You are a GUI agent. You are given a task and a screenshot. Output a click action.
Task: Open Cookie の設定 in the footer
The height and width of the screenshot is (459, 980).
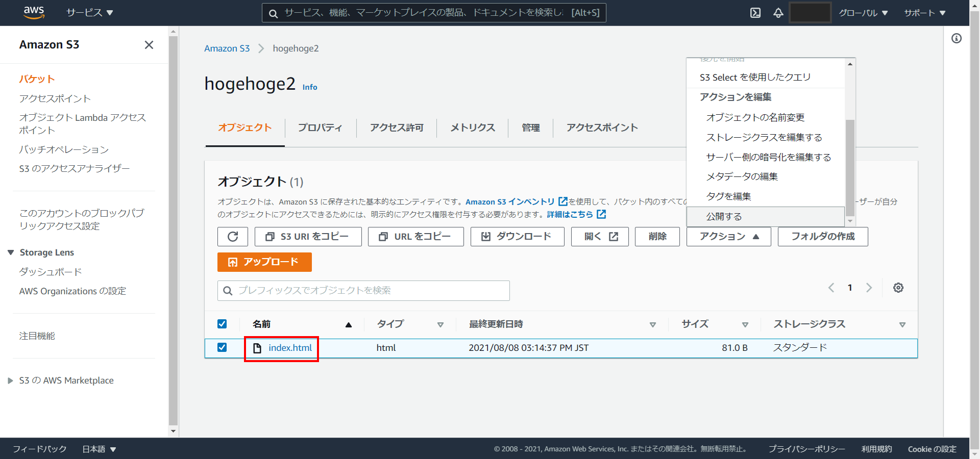[x=932, y=449]
